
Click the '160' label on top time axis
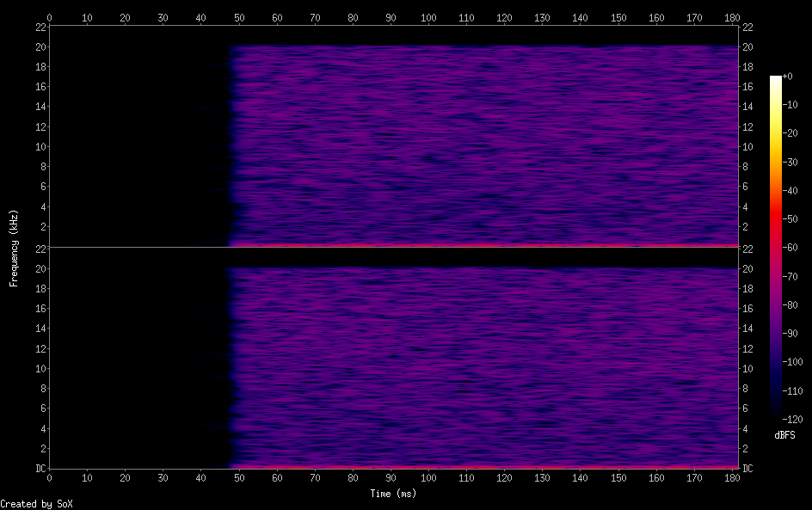tap(656, 17)
